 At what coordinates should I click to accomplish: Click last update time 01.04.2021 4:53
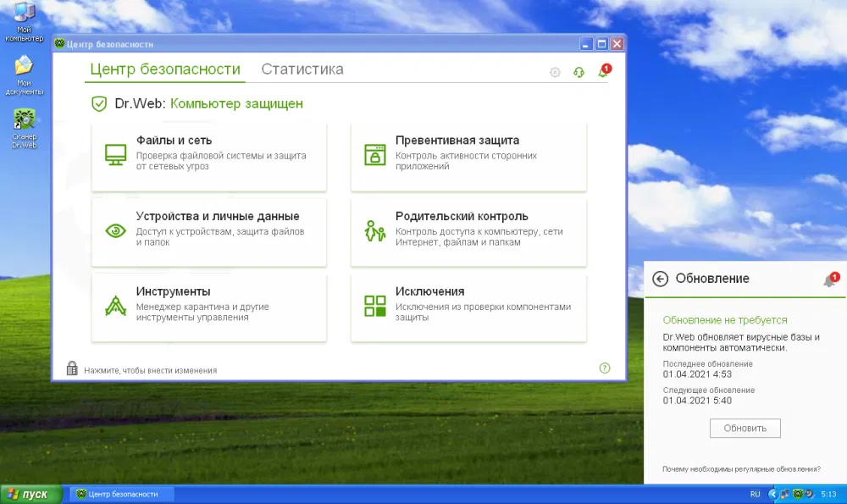coord(697,374)
